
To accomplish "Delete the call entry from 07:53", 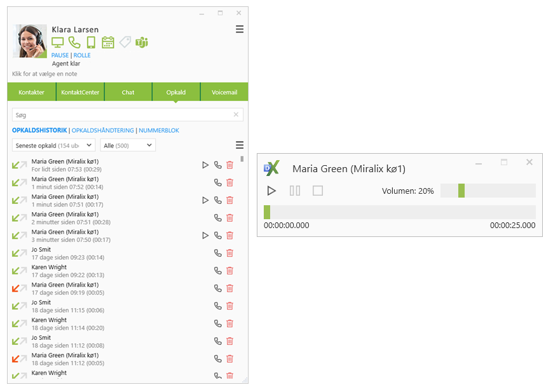I will [x=230, y=165].
